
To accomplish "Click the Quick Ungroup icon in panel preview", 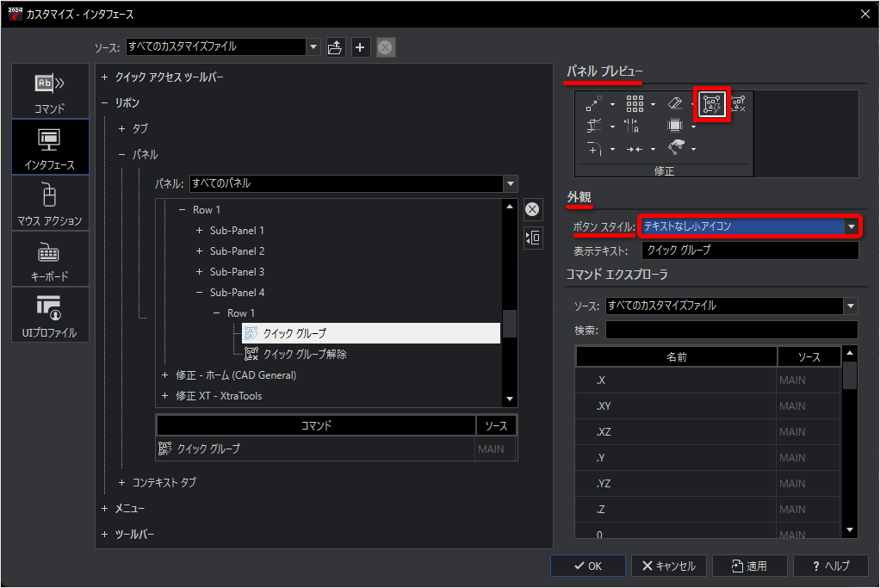I will pyautogui.click(x=738, y=104).
